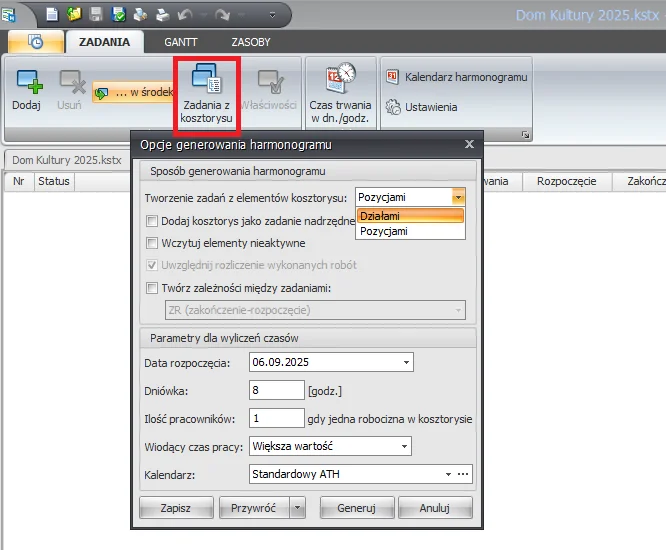Screen dimensions: 666x550
Task: Click Zadania z kosztorysu icon
Action: 206,93
